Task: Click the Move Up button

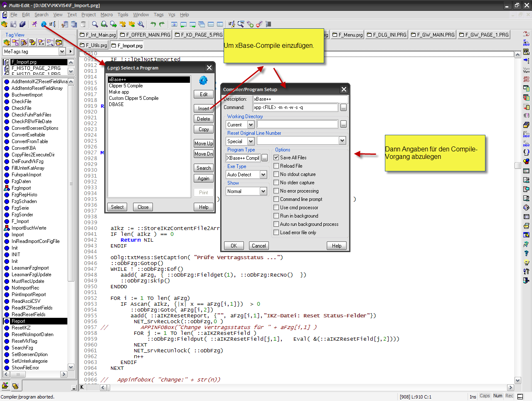Action: click(x=204, y=144)
